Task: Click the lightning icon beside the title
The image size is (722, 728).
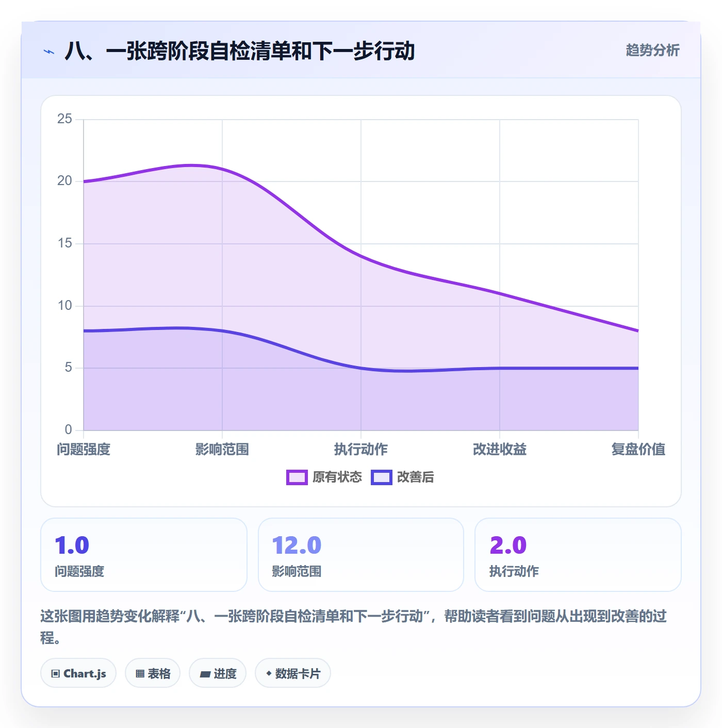Action: [49, 52]
